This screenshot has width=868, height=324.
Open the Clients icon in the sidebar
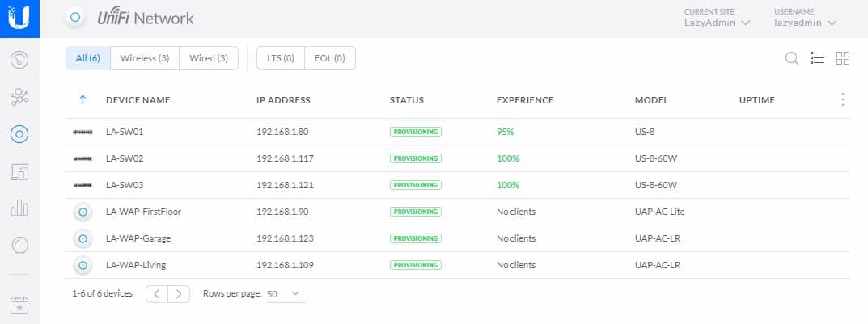19,172
